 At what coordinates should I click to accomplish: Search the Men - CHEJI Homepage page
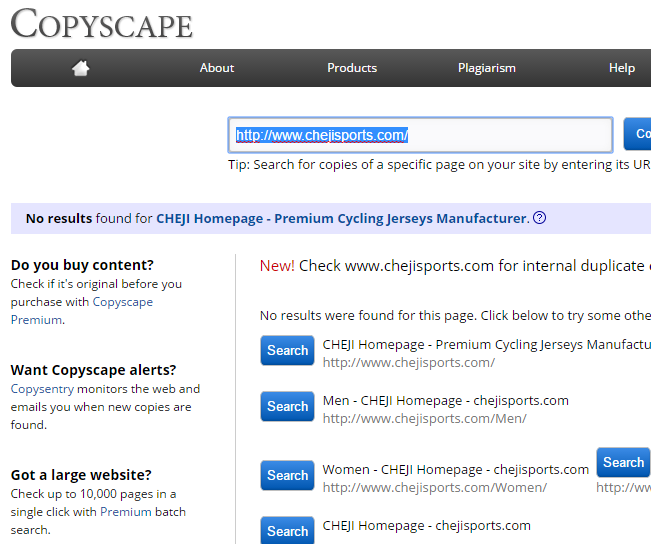pyautogui.click(x=287, y=407)
